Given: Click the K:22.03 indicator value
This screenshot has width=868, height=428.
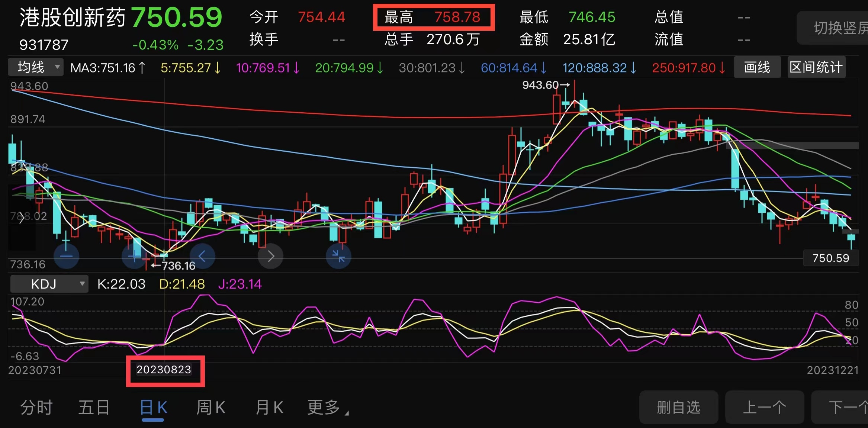Looking at the screenshot, I should click(121, 284).
